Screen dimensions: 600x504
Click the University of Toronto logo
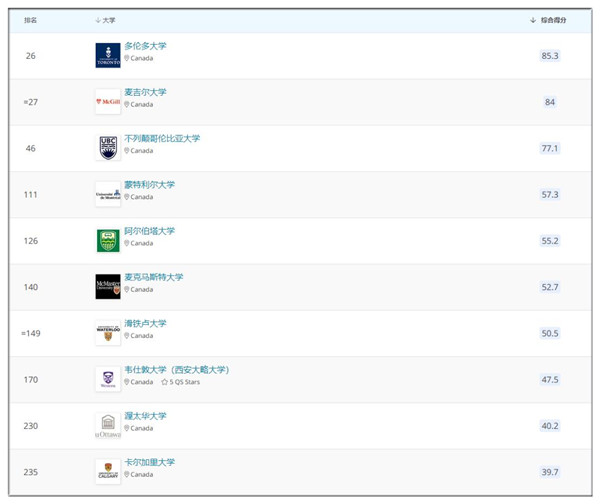click(108, 55)
